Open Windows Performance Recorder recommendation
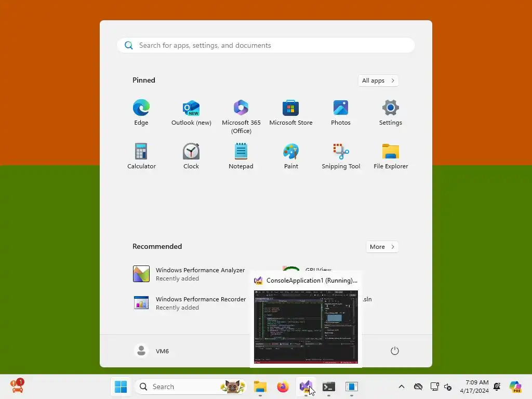The image size is (532, 399). tap(190, 303)
